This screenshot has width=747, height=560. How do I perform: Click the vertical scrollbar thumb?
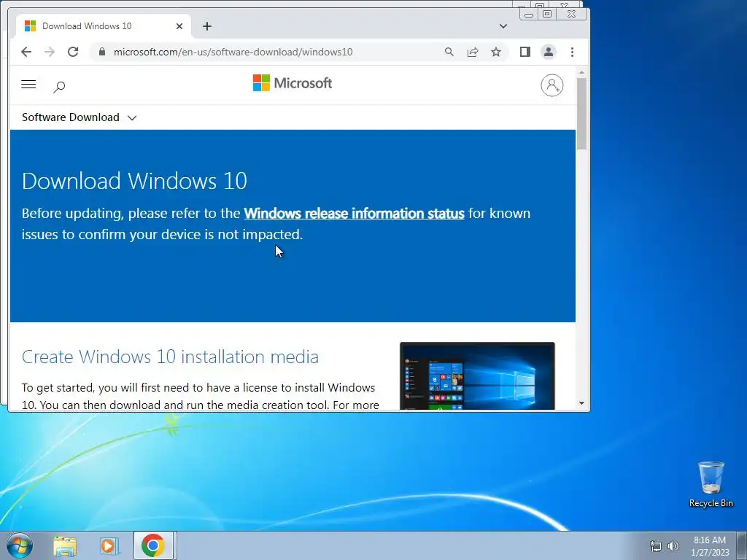[x=581, y=113]
